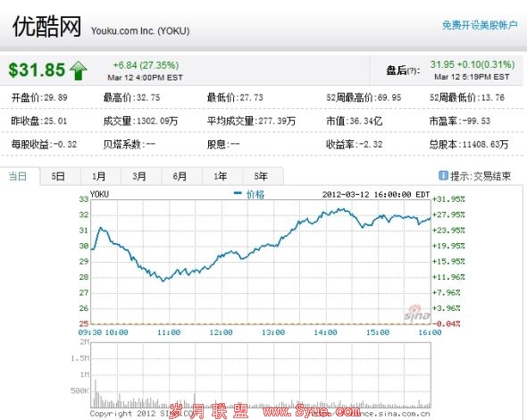Click the 11:00 time axis label
Screen dimensions: 527x420
point(169,332)
